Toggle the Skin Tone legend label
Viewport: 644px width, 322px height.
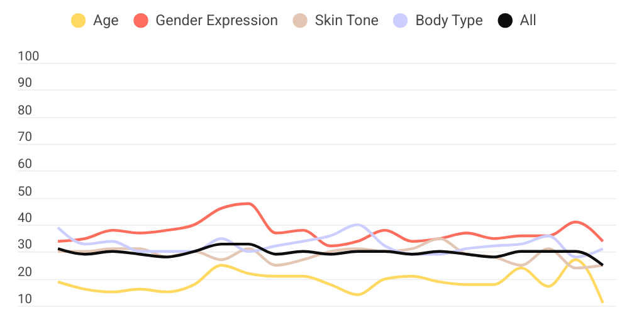click(347, 21)
